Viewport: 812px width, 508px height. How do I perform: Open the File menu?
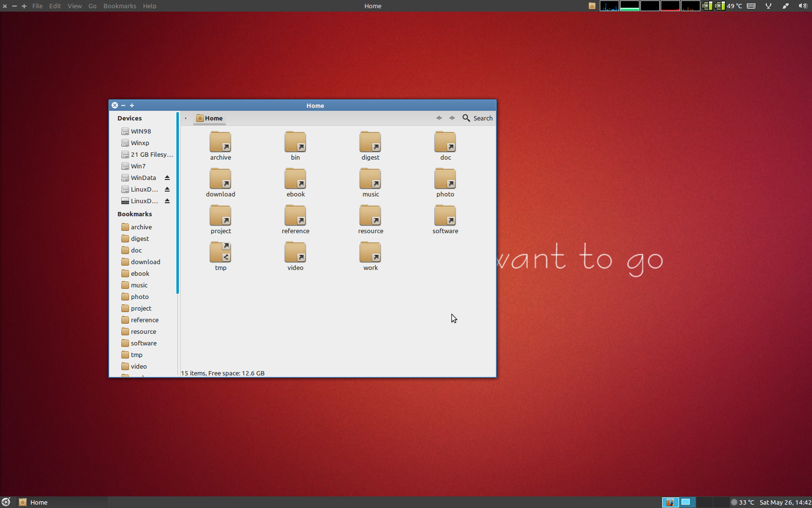(x=37, y=6)
